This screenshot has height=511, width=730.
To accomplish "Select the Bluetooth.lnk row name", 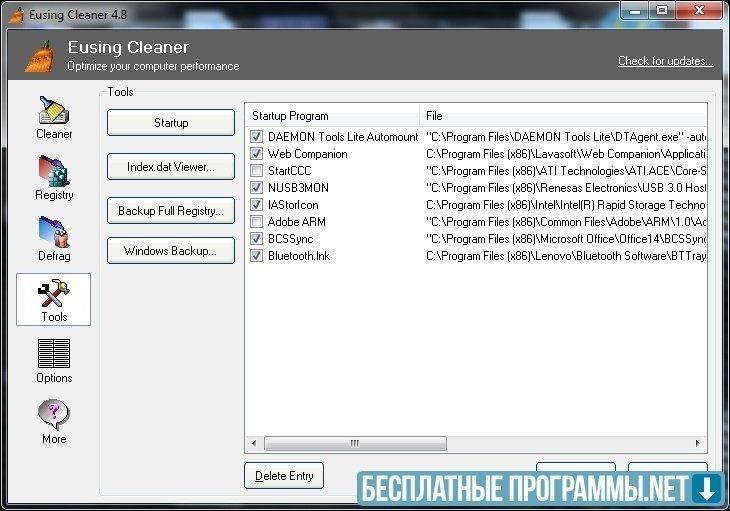I will click(x=299, y=256).
